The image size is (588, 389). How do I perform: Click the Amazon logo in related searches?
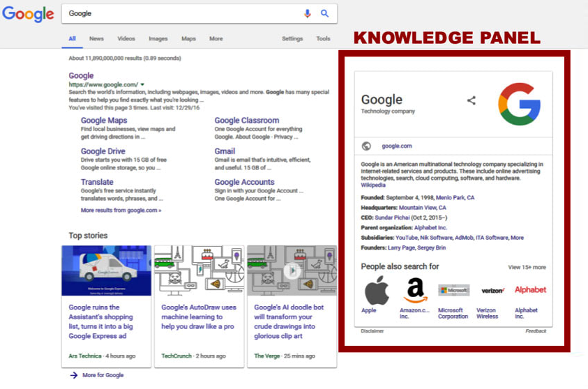tap(414, 289)
